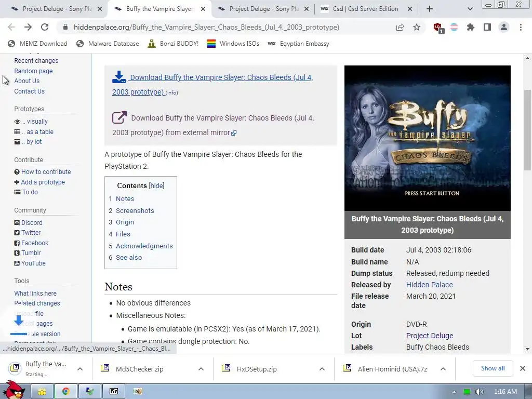Open the Bonzi BUDDY! bookmark
Image resolution: width=532 pixels, height=399 pixels.
pos(174,44)
